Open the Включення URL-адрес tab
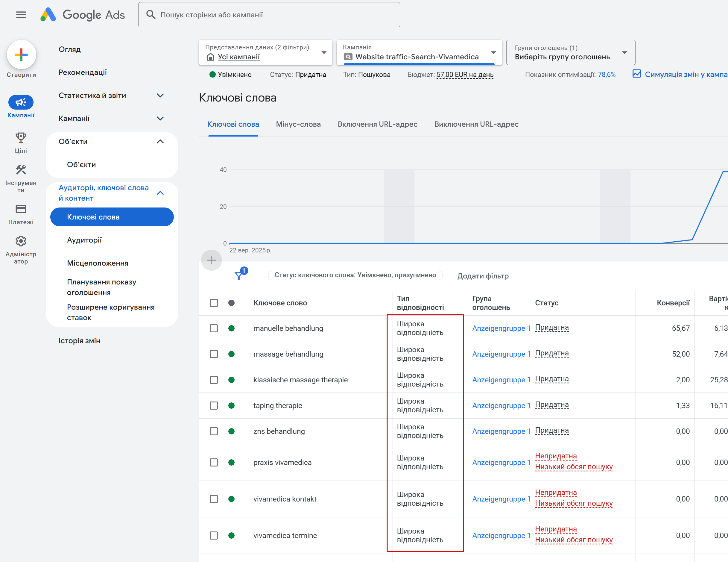The height and width of the screenshot is (562, 728). coord(377,124)
